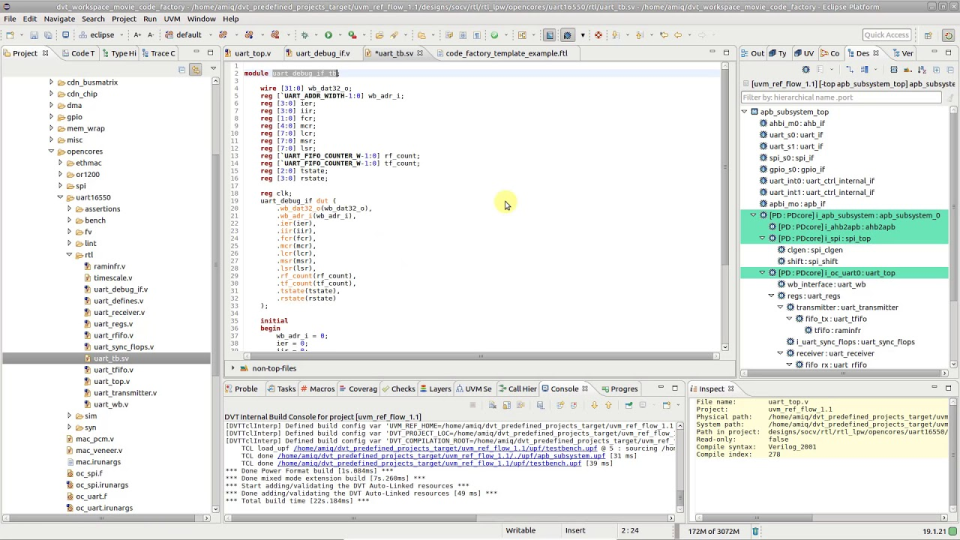Click the Open Perspective icon near Quick Access
960x540 pixels.
tap(926, 35)
